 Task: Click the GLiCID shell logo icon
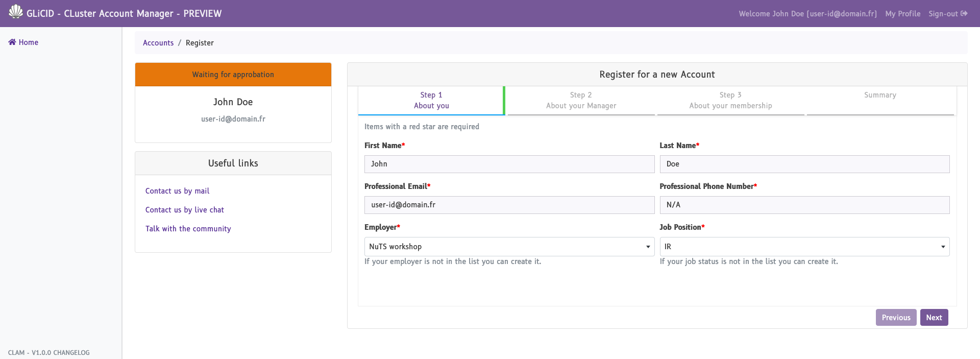[16, 12]
